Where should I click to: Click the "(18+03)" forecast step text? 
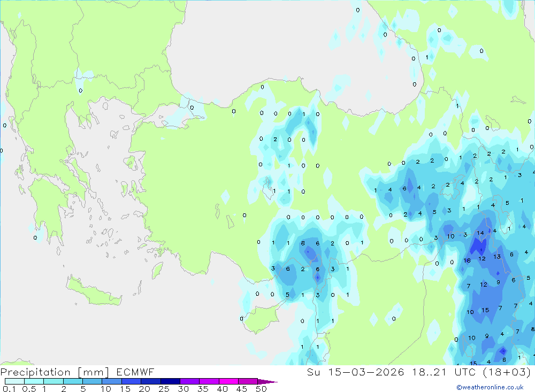[507, 372]
